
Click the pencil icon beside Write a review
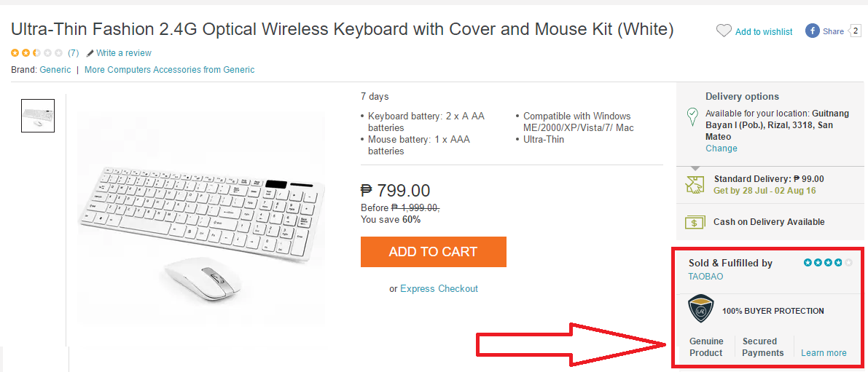[90, 53]
